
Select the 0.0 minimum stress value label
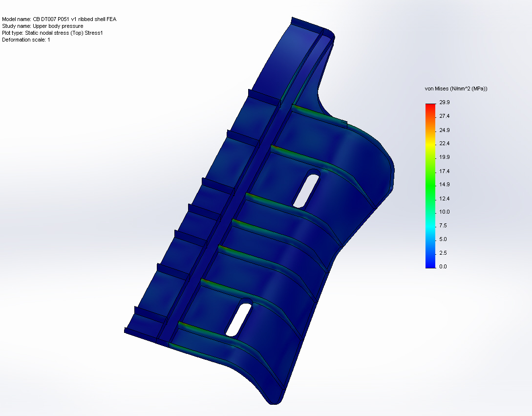point(441,266)
